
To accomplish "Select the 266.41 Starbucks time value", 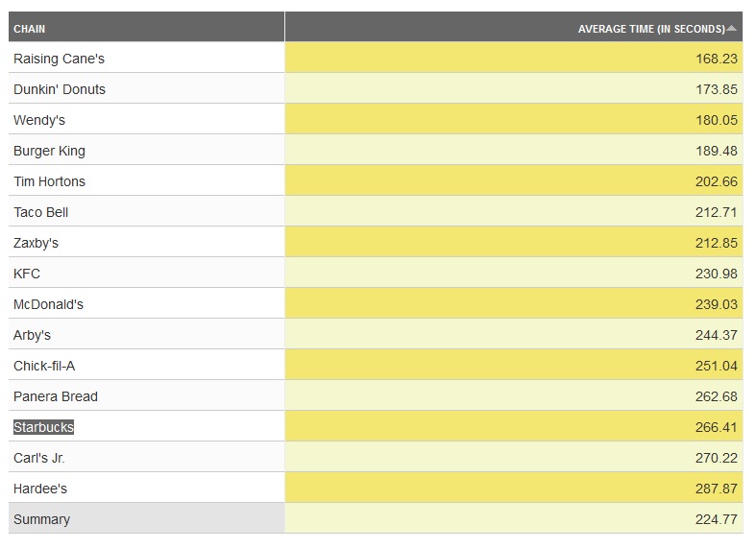I will (717, 427).
